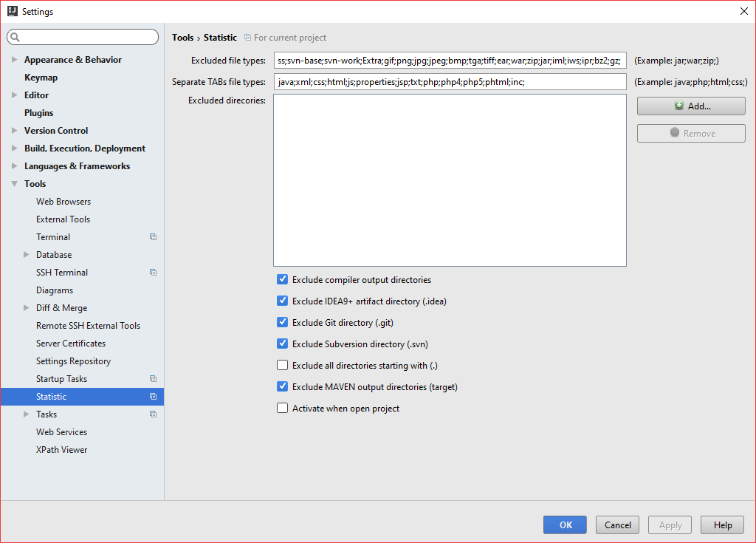Open the Keymap settings page

tap(41, 78)
